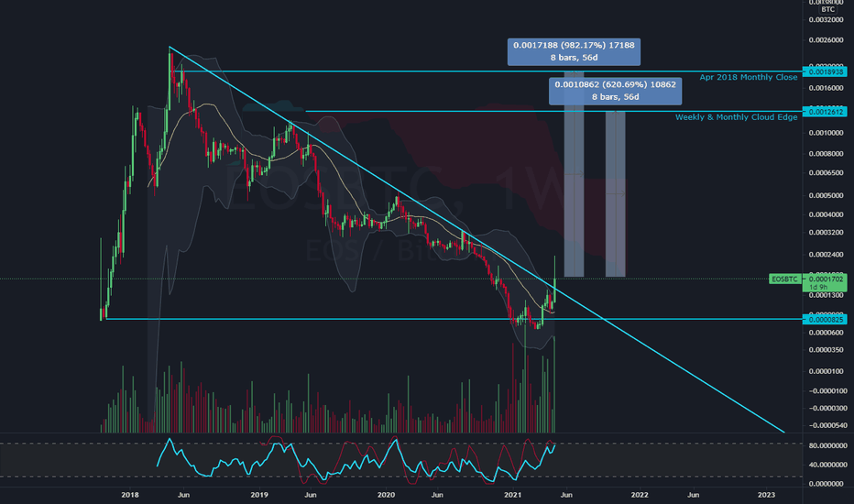Click the 0.0018938 price label on the axis

825,71
